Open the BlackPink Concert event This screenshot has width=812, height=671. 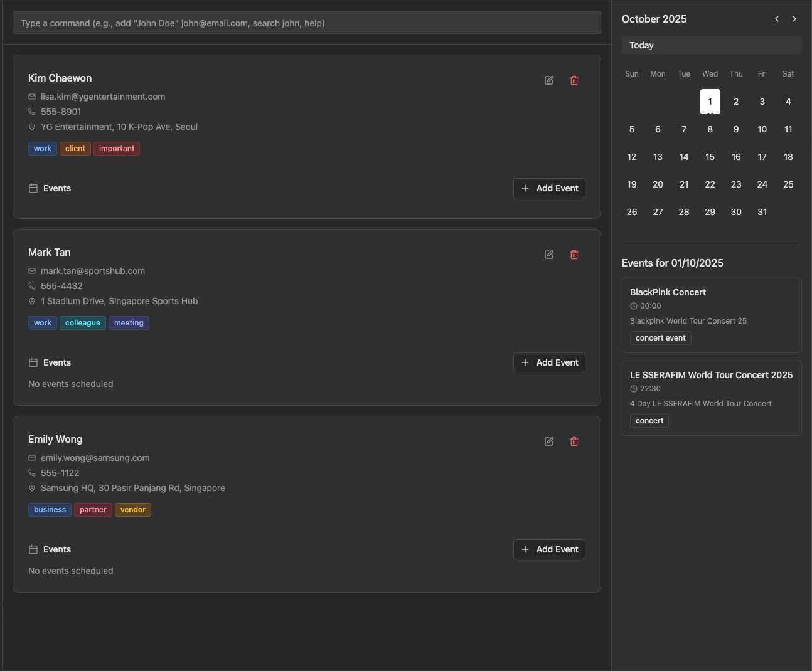(712, 315)
